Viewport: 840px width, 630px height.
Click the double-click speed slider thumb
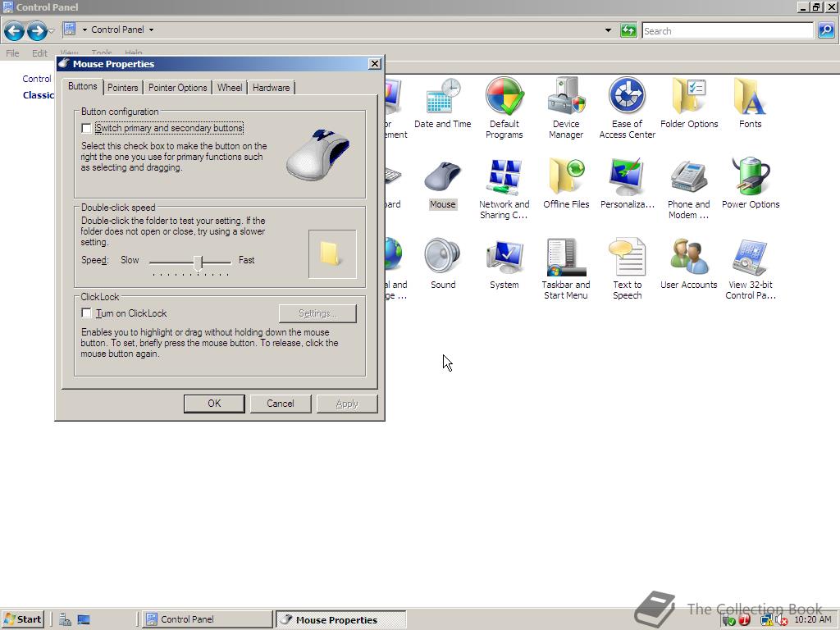click(x=199, y=263)
